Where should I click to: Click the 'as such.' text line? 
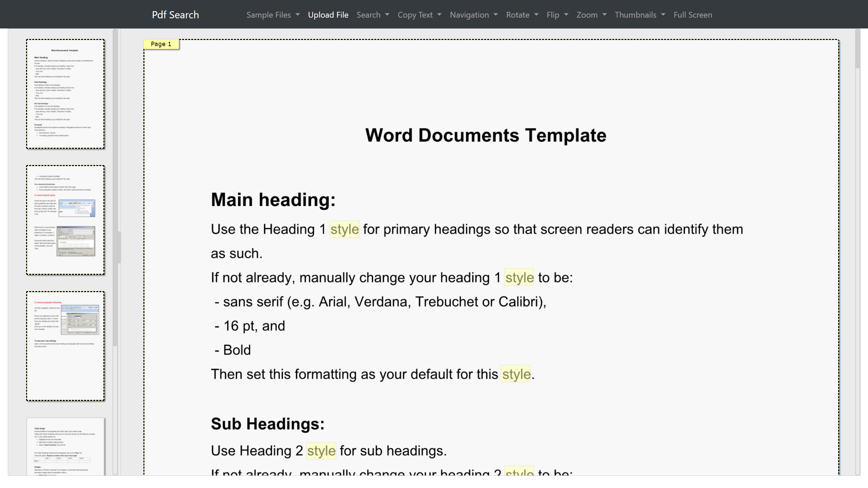(x=237, y=253)
